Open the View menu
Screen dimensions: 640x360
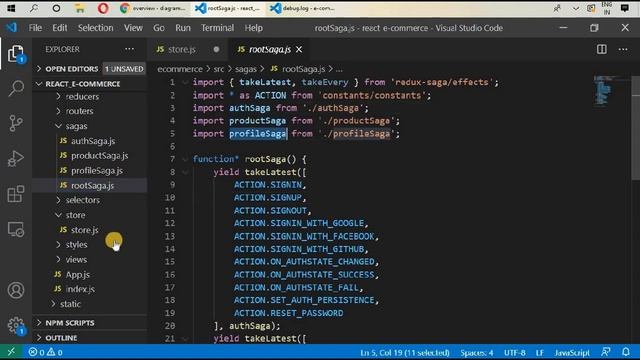(x=133, y=28)
